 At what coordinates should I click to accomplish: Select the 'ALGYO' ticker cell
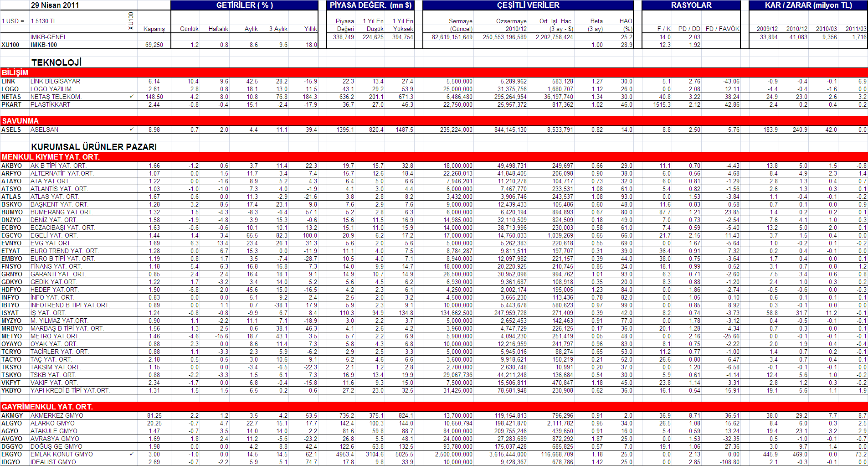click(11, 423)
